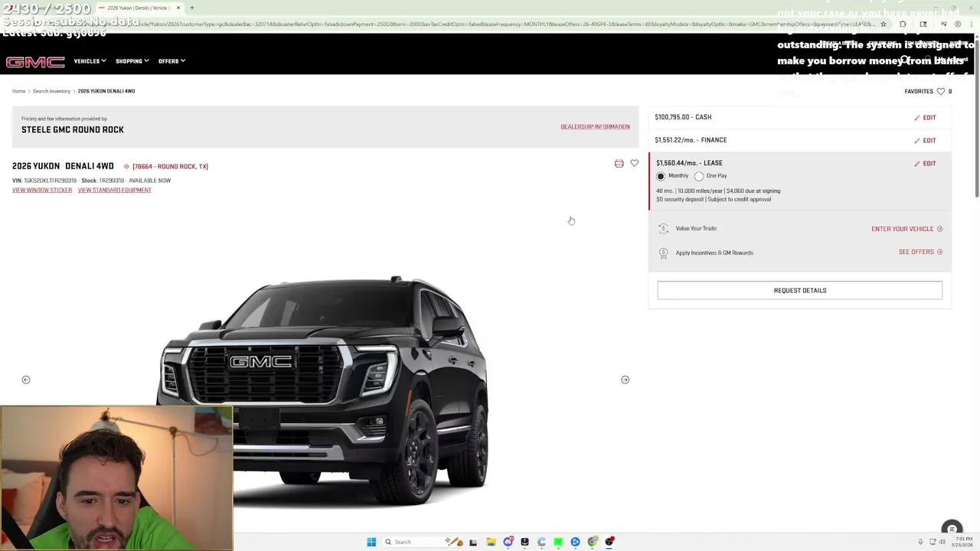
Task: Open the Vehicles navigation dropdown
Action: (x=89, y=61)
